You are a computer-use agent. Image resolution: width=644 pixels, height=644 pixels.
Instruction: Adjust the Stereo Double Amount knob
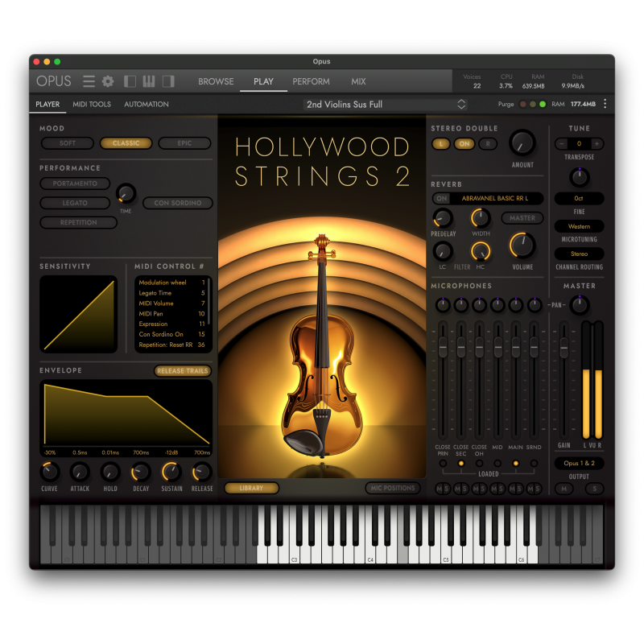tap(522, 143)
